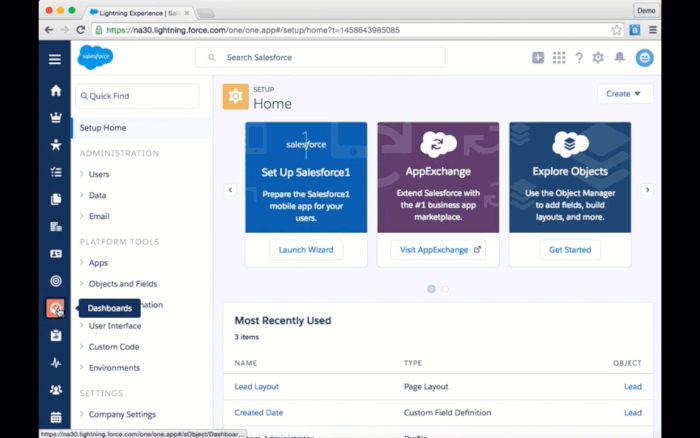
Task: Expand the Users tree node
Action: (x=82, y=174)
